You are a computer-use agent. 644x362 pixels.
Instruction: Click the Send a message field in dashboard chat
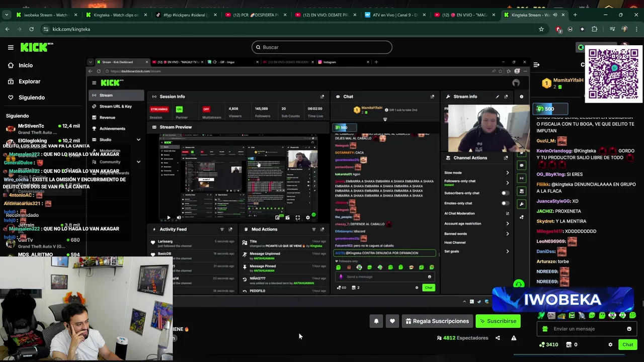coord(385,277)
